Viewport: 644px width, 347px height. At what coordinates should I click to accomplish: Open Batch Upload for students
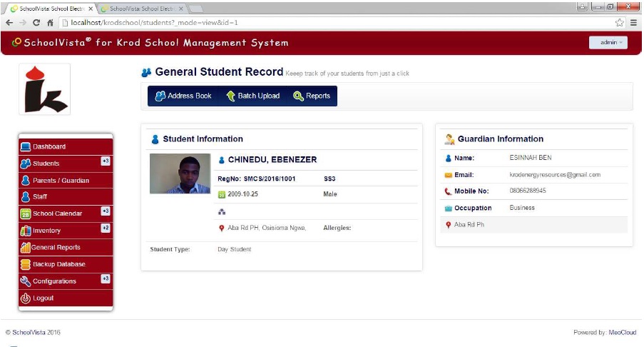tap(252, 96)
